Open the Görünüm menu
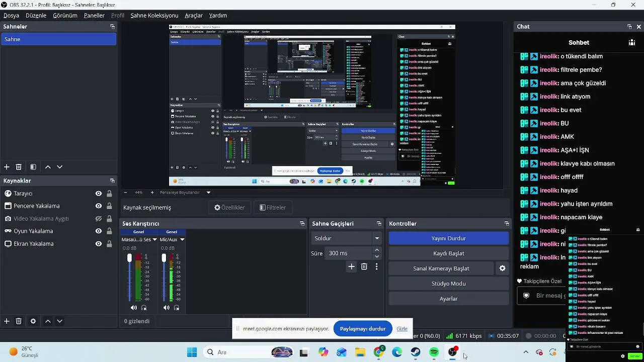This screenshot has width=644, height=362. [x=65, y=16]
